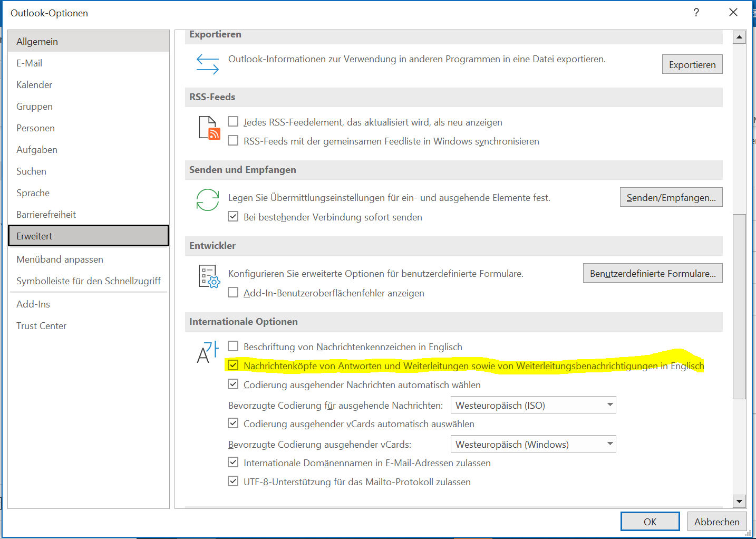Toggle 'Bei bestehender Verbindung sofort senden'

pyautogui.click(x=233, y=217)
